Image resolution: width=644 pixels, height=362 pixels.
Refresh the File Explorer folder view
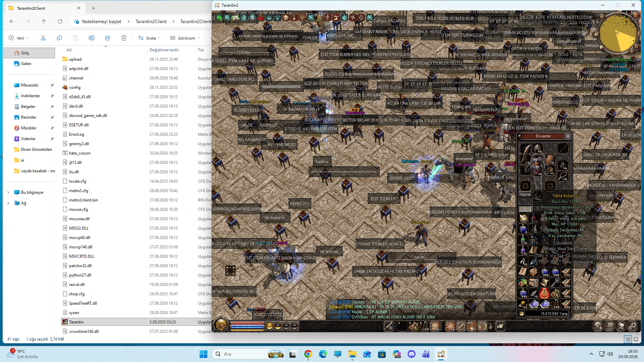(60, 21)
